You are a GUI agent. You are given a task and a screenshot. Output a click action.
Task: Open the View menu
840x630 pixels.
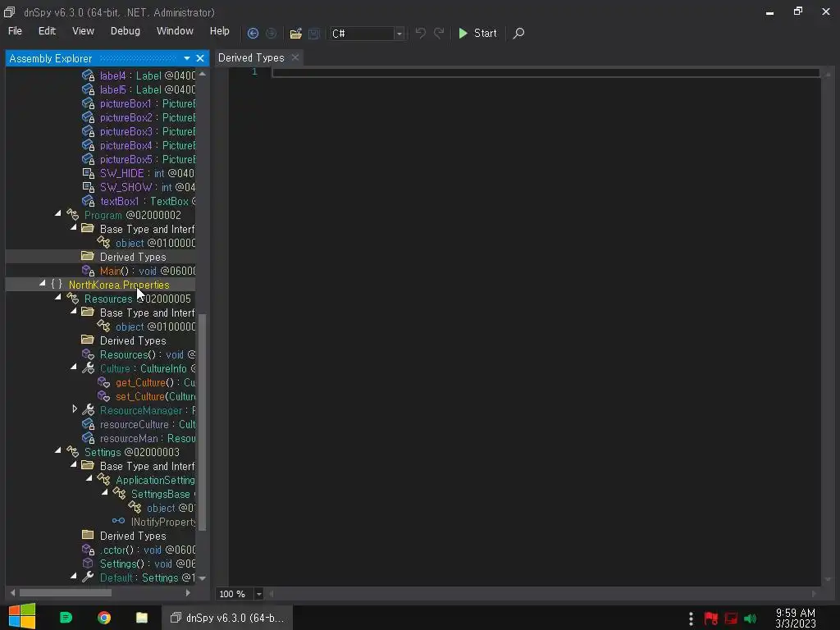[83, 31]
